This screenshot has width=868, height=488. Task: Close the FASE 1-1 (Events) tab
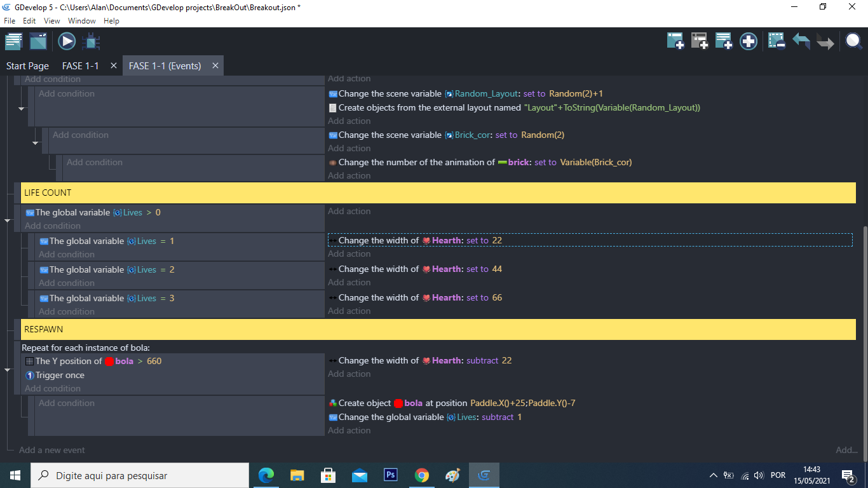point(215,65)
